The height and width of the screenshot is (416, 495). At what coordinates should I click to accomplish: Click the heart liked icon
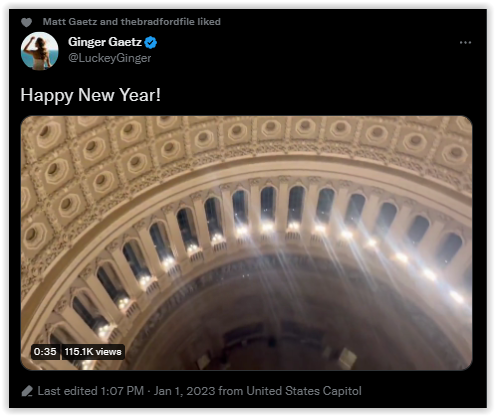tap(26, 22)
